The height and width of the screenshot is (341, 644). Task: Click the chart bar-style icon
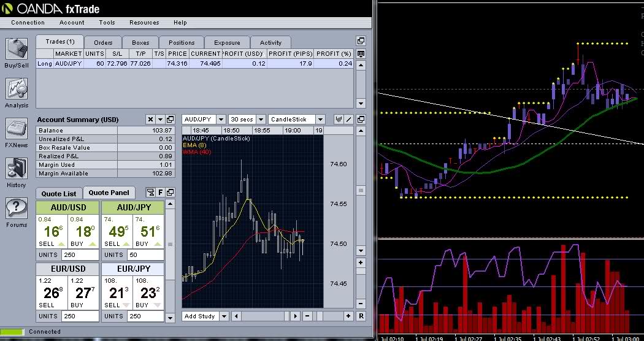point(339,119)
